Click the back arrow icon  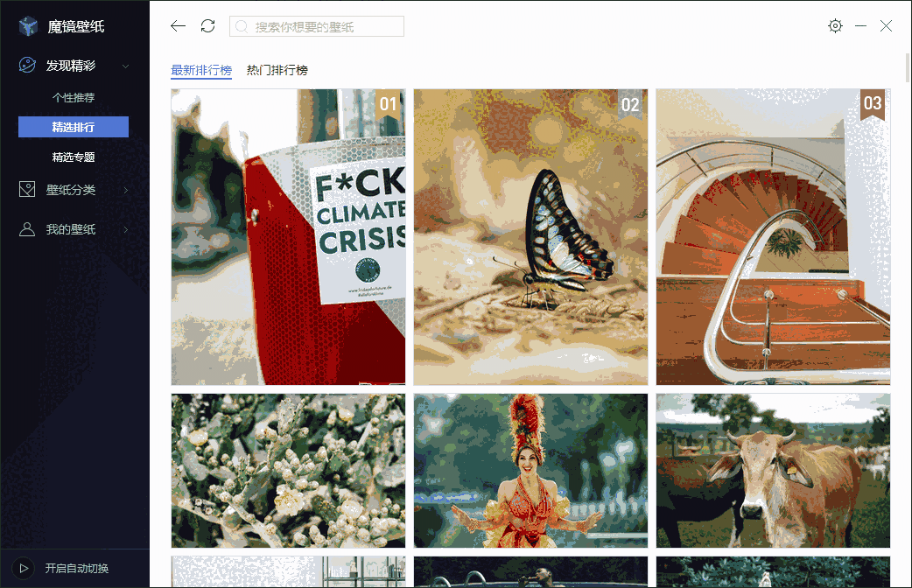(x=178, y=26)
